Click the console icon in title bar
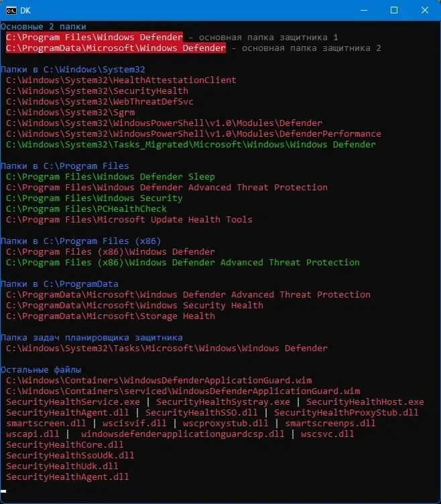This screenshot has width=441, height=504. [11, 10]
